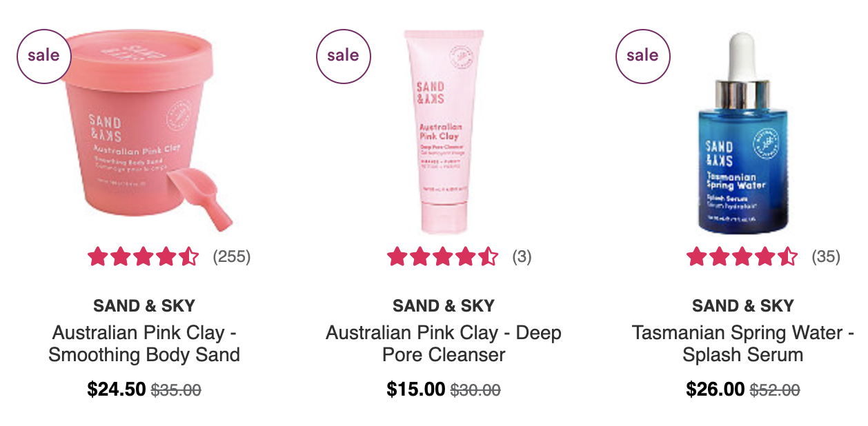The image size is (868, 426).
Task: Click SAND & SKY brand above Splash Serum
Action: point(743,306)
